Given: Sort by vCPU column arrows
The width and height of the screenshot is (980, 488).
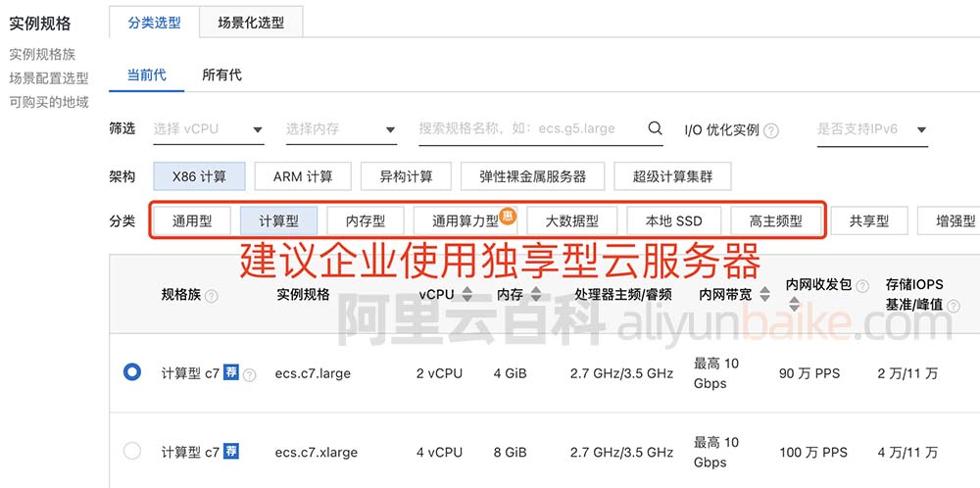Looking at the screenshot, I should 467,295.
